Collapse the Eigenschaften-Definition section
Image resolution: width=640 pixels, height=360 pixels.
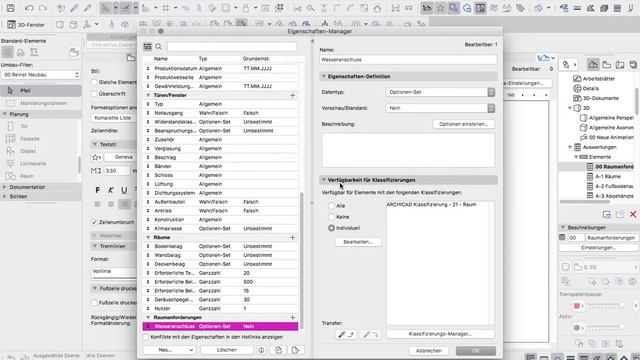click(x=323, y=76)
